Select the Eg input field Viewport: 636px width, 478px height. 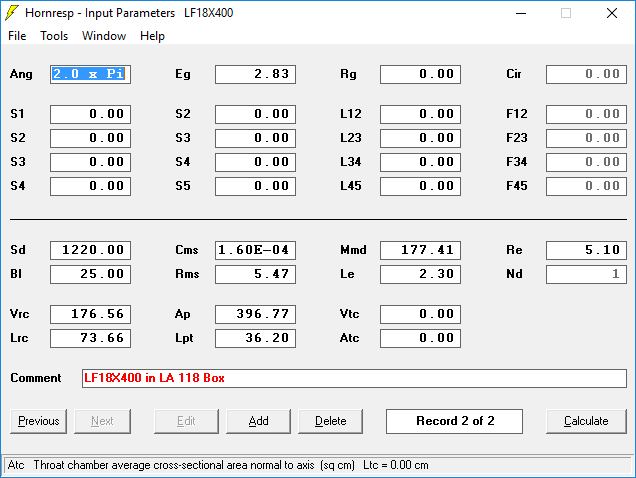click(x=256, y=74)
